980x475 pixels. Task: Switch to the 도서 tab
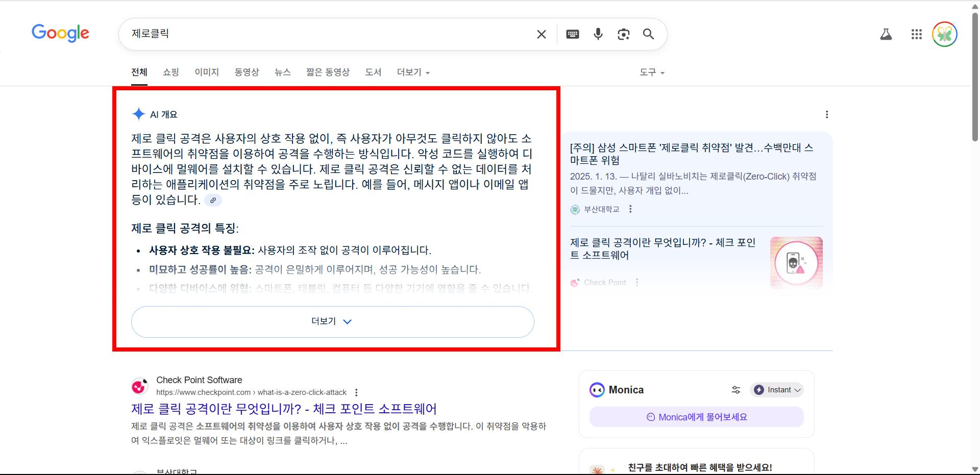(x=373, y=72)
